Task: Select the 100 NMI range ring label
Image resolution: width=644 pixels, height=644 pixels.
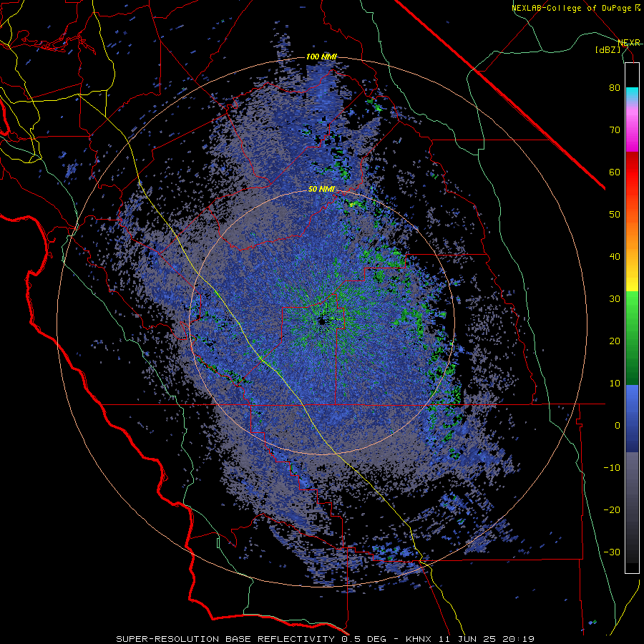Action: point(321,57)
